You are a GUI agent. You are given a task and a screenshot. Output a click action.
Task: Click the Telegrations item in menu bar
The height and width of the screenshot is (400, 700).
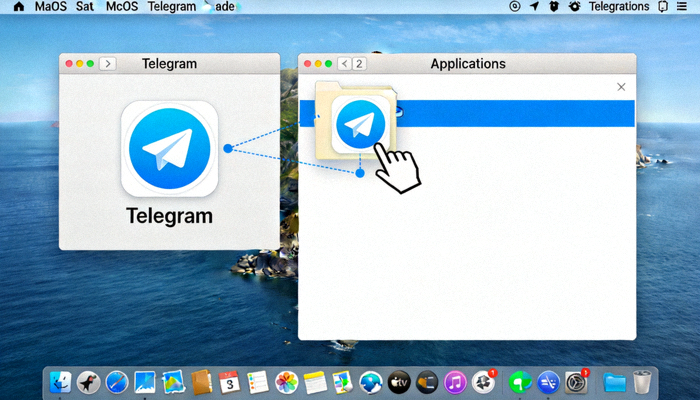pos(619,6)
